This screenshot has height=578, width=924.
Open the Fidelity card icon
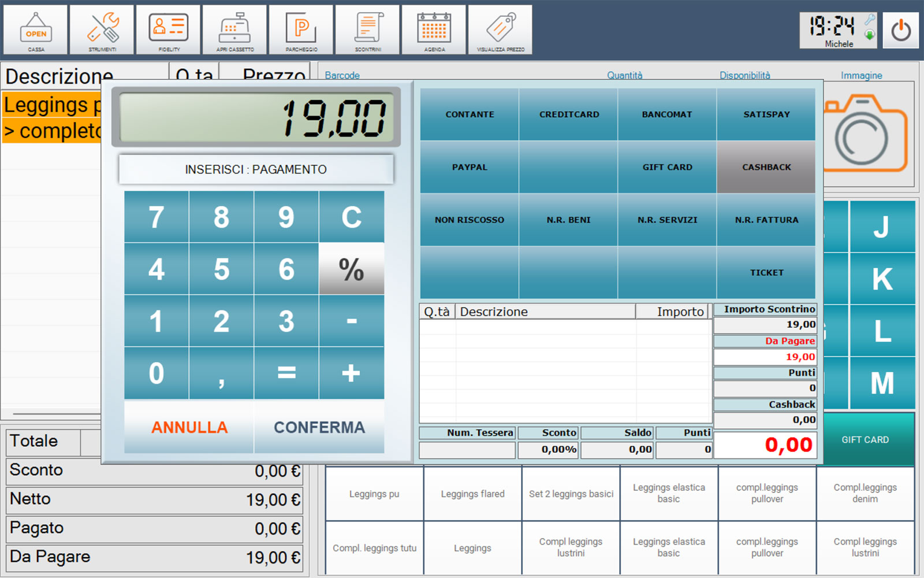click(169, 30)
